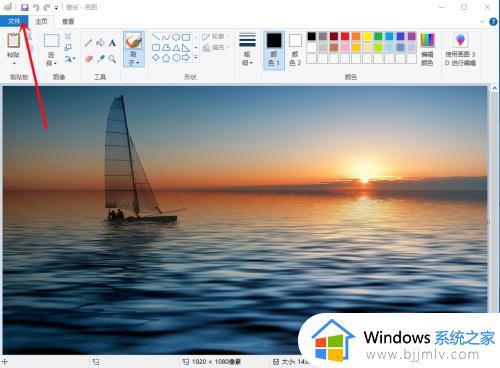Choose the dark red palette swatch
This screenshot has width=500, height=368.
click(334, 36)
